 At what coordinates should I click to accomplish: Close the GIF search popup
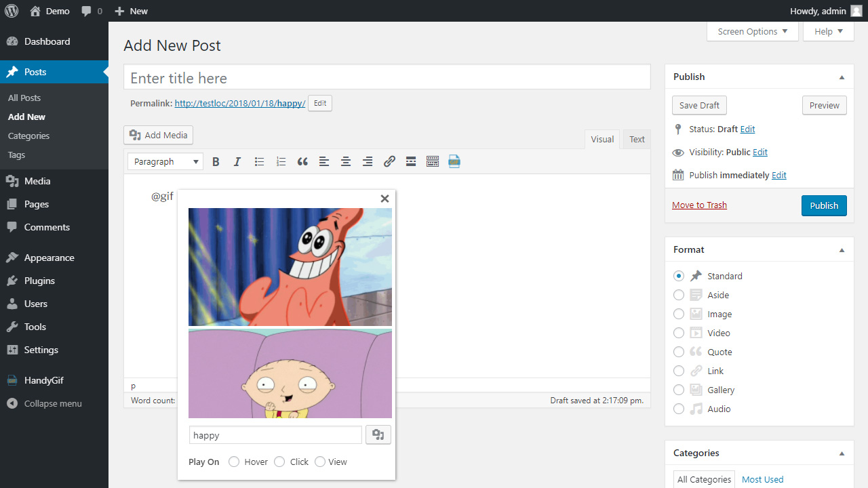click(x=384, y=199)
